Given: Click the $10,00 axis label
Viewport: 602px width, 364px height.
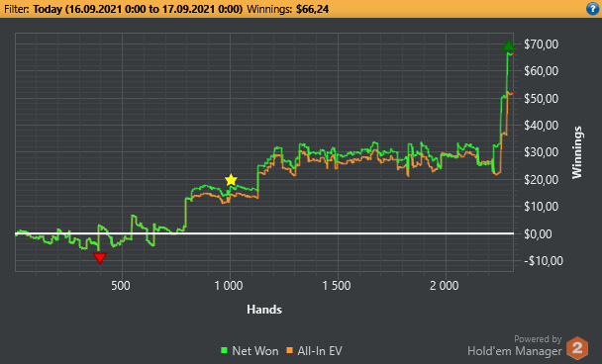Looking at the screenshot, I should click(x=542, y=207).
